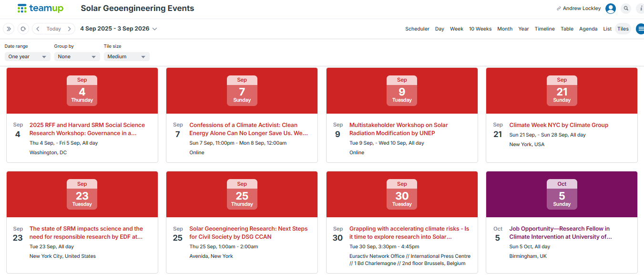The height and width of the screenshot is (276, 644).
Task: Switch to Month view
Action: pos(505,29)
